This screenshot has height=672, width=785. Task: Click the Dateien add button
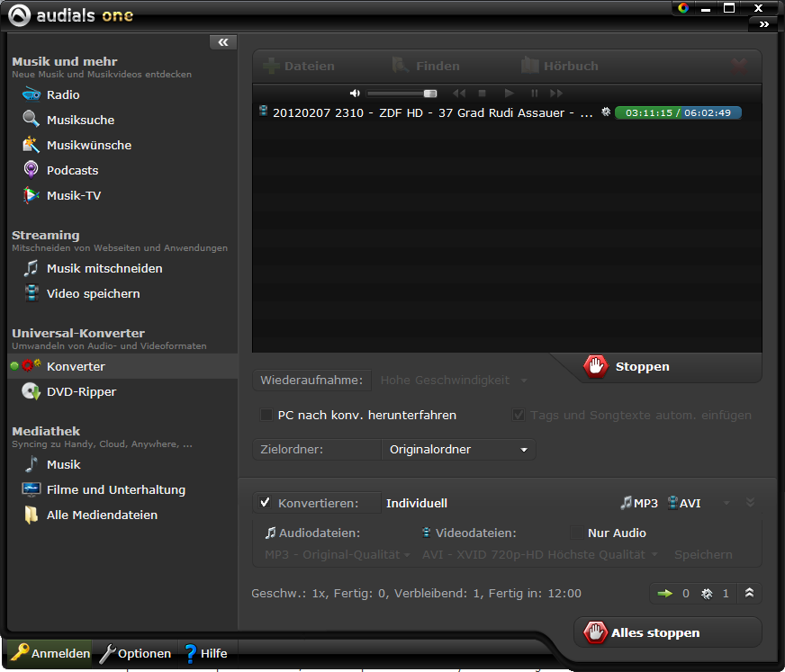pos(298,66)
